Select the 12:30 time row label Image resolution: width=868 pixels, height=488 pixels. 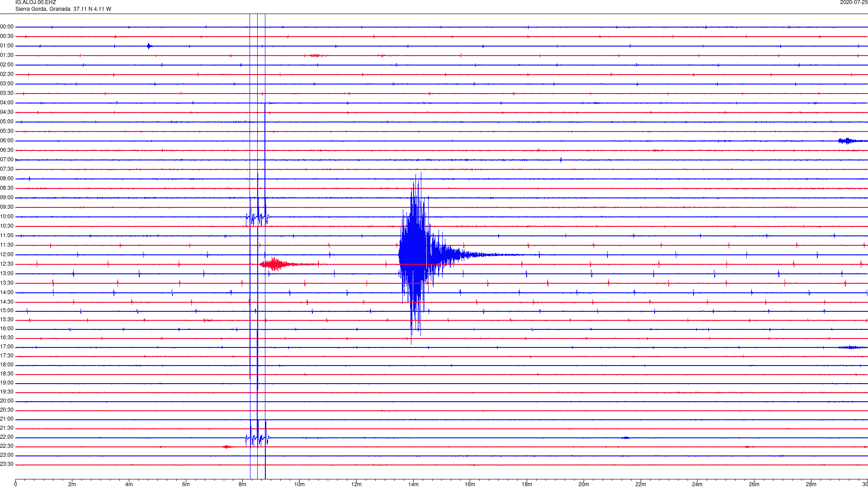[x=7, y=264]
